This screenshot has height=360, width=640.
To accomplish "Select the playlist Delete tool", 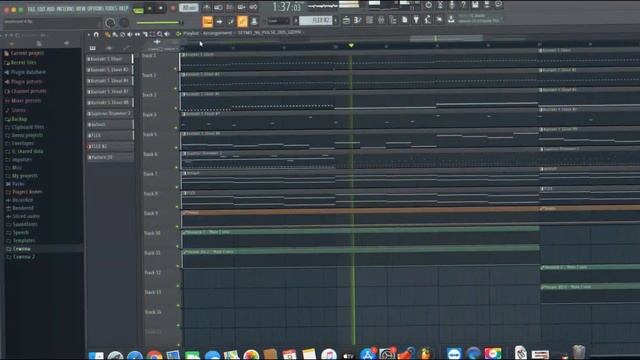I will pyautogui.click(x=122, y=35).
